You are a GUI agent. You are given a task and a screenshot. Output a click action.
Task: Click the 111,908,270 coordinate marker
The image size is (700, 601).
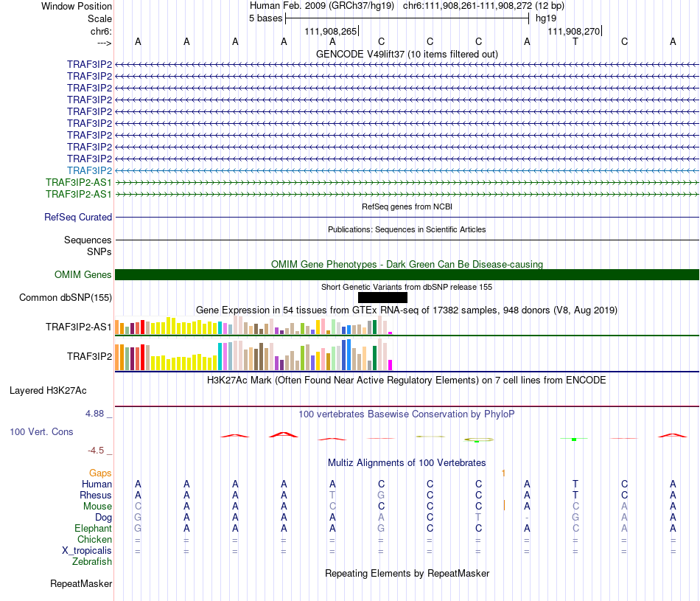tap(574, 31)
